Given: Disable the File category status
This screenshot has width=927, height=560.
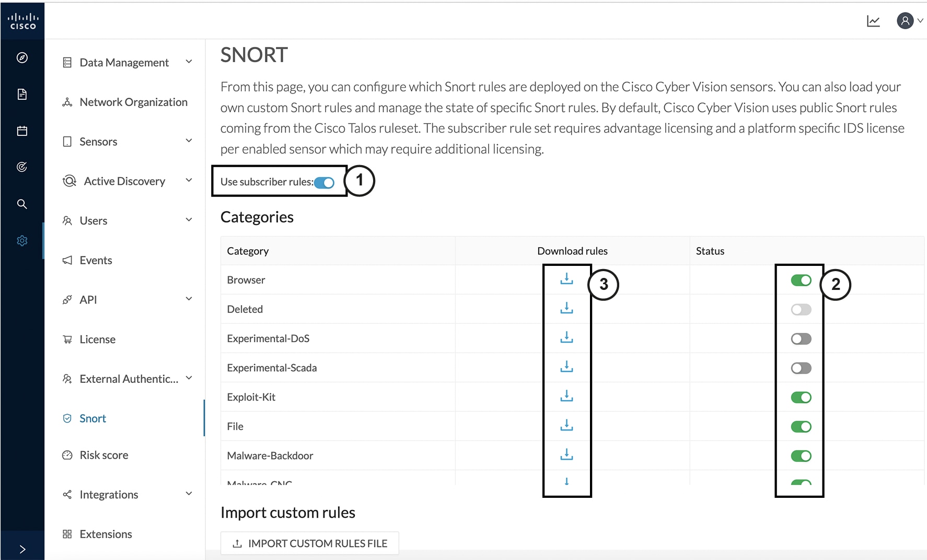Looking at the screenshot, I should click(801, 427).
